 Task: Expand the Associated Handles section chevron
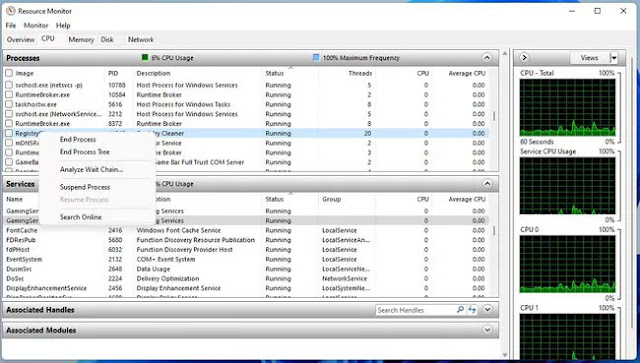[x=487, y=310]
